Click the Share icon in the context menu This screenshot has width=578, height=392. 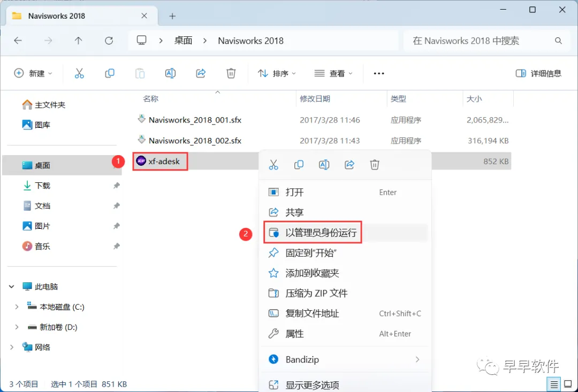click(349, 165)
